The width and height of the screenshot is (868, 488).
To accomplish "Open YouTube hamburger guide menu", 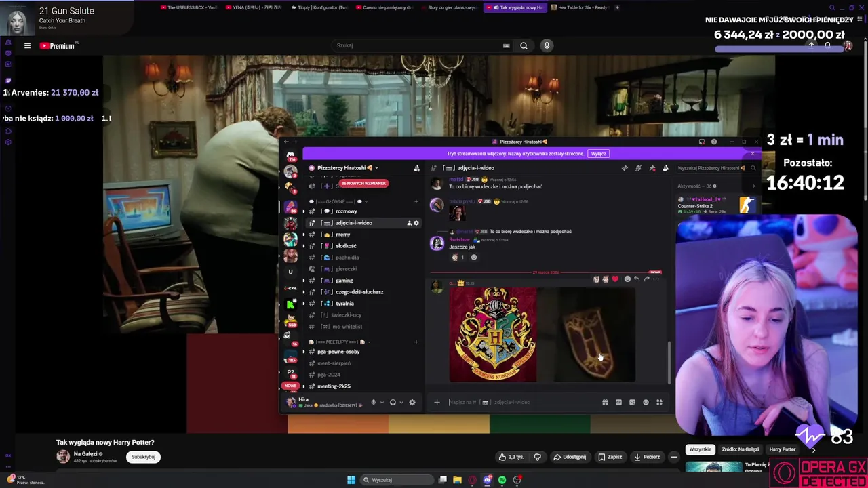I will tap(27, 46).
